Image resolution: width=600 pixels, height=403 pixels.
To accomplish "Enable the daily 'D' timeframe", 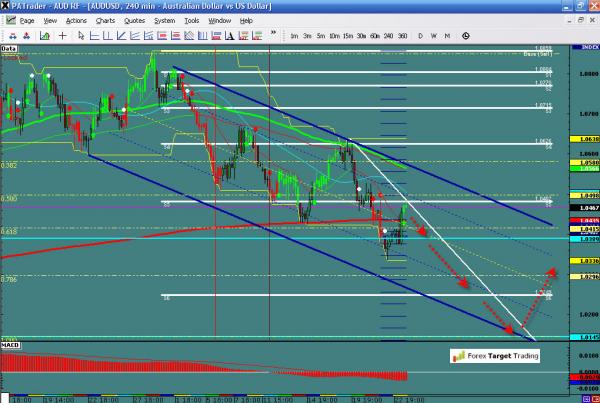I will click(421, 36).
